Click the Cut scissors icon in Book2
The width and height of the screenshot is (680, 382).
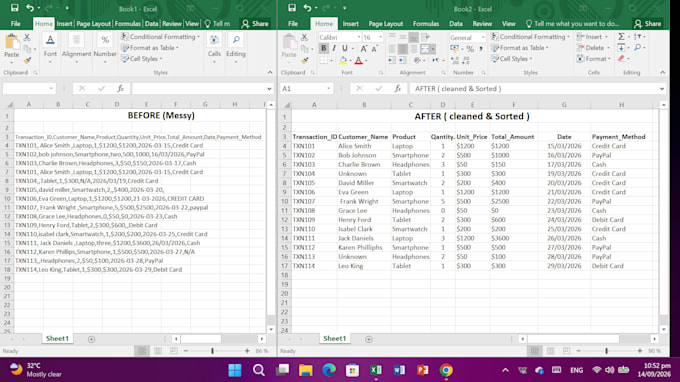point(304,37)
